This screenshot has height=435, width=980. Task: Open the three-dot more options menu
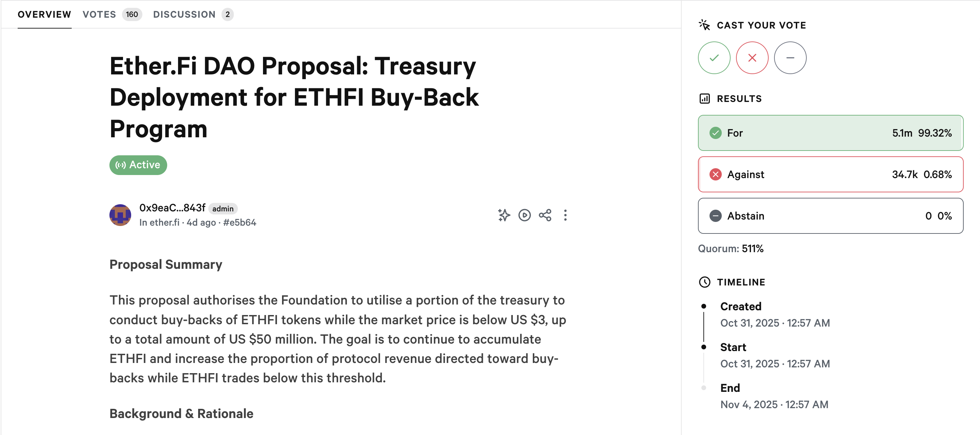565,215
